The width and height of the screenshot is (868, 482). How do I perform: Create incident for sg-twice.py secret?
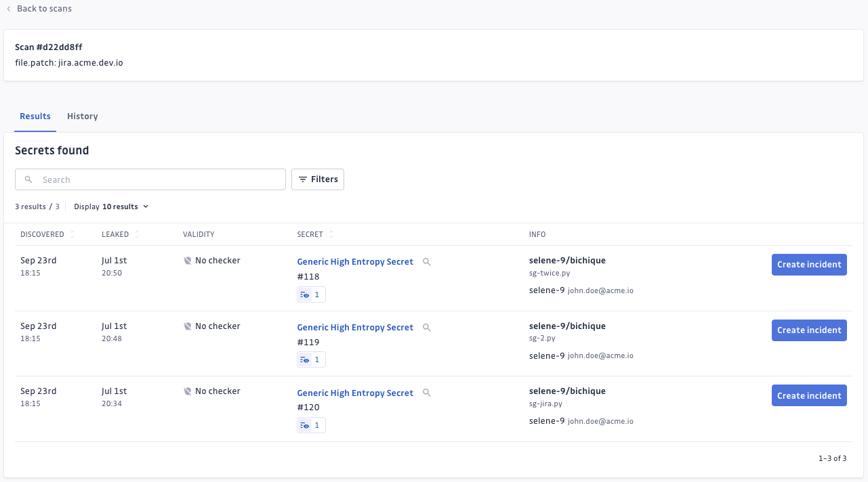808,265
